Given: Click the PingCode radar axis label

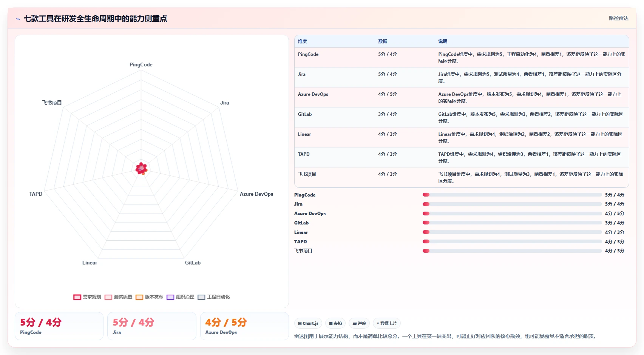Looking at the screenshot, I should click(141, 65).
